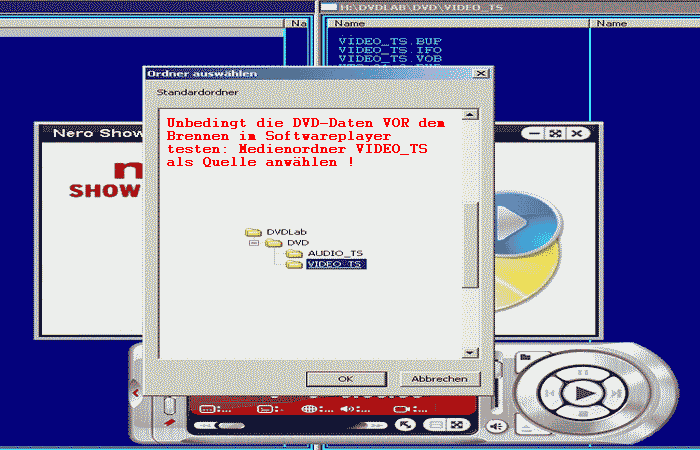Select the DVD folder in the tree
700x450 pixels.
click(x=298, y=241)
